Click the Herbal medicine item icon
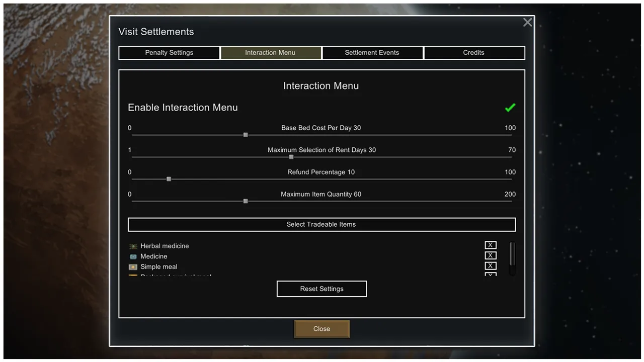Screen dimensions: 644x362 click(133, 246)
